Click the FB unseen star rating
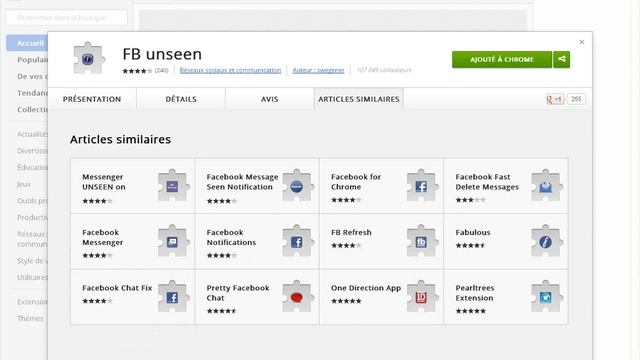 point(137,71)
